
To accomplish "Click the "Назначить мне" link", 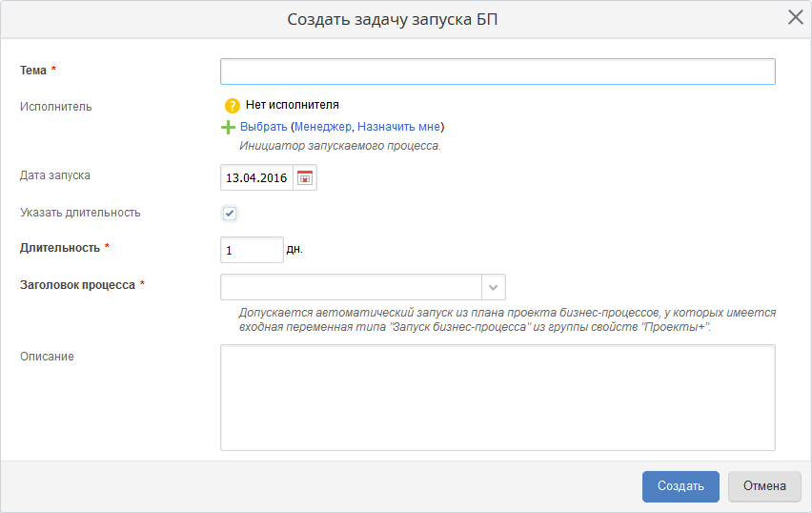I will (398, 127).
